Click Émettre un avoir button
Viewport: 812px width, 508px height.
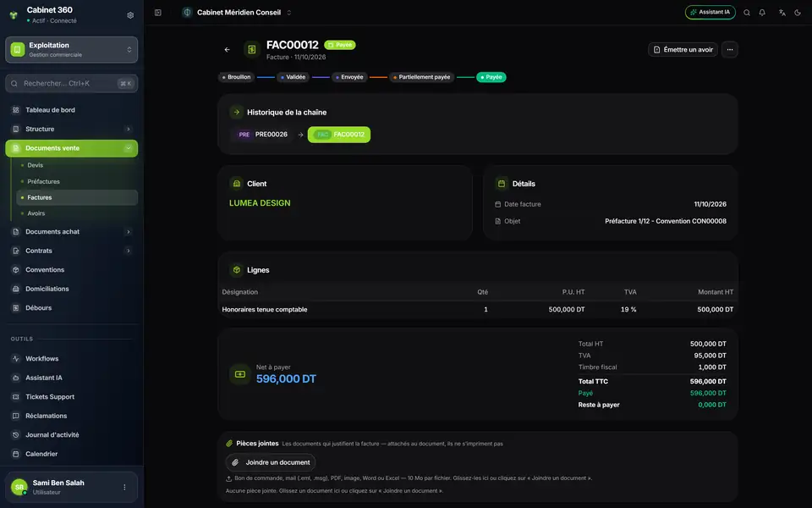[x=683, y=50]
